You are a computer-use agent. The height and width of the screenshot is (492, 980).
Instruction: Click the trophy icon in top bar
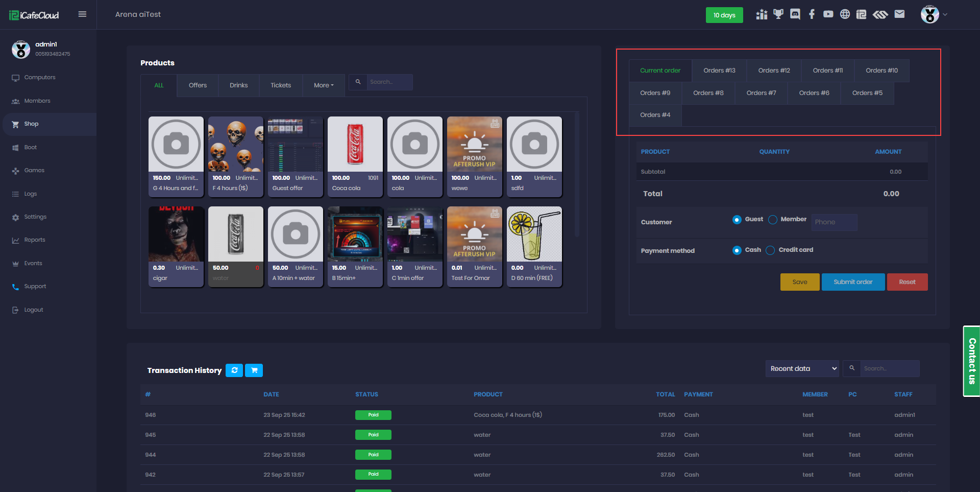(778, 14)
